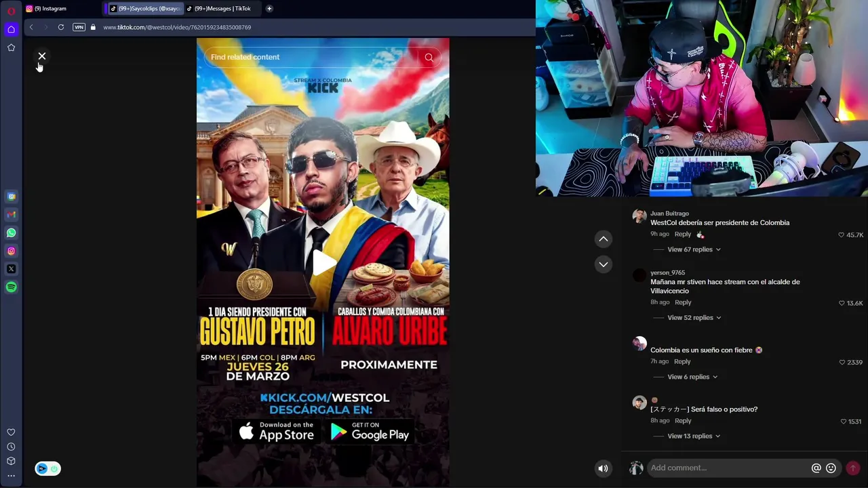Image resolution: width=868 pixels, height=488 pixels.
Task: Toggle the floating power switch pill
Action: [47, 468]
